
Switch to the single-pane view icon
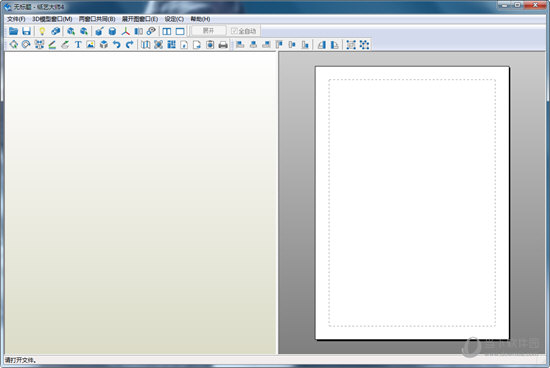click(180, 31)
